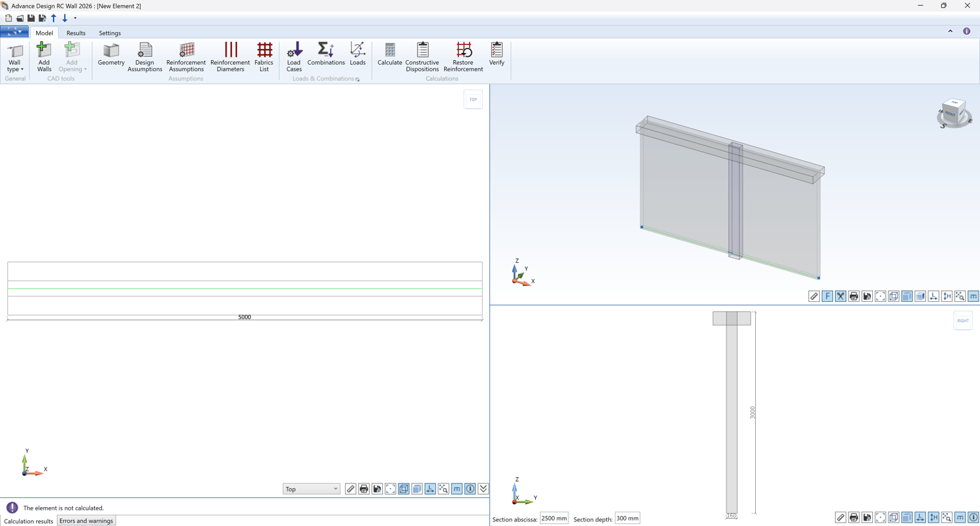Open Load Cases

(294, 58)
